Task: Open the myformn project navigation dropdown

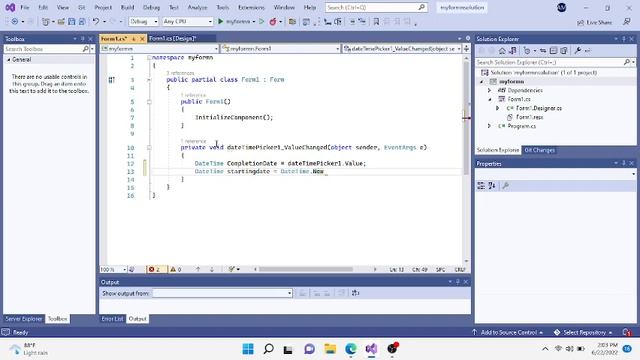Action: pos(160,49)
